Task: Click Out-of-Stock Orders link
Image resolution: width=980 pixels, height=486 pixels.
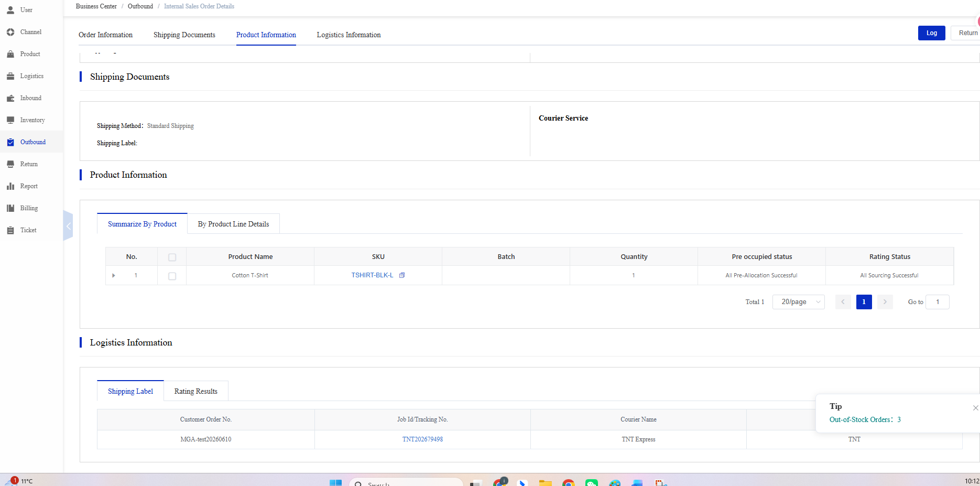Action: pos(865,419)
